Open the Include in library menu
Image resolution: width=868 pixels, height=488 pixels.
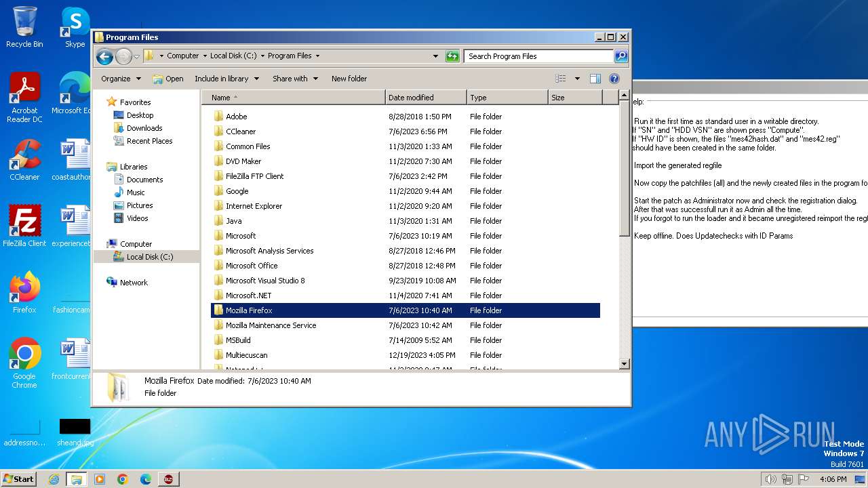pyautogui.click(x=226, y=79)
